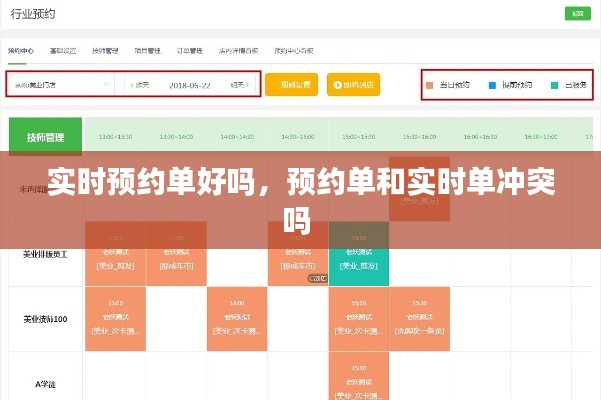Click the teal legend color swatch
The width and height of the screenshot is (601, 400).
[x=555, y=86]
